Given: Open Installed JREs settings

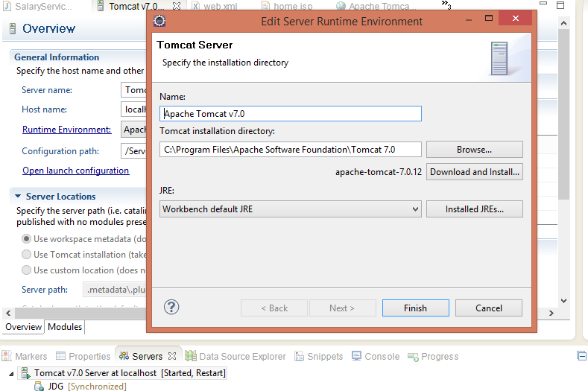Looking at the screenshot, I should 475,209.
